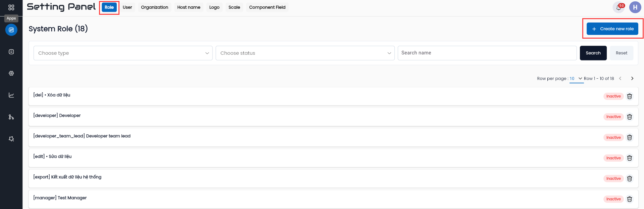Click the Create new role button

[x=612, y=29]
